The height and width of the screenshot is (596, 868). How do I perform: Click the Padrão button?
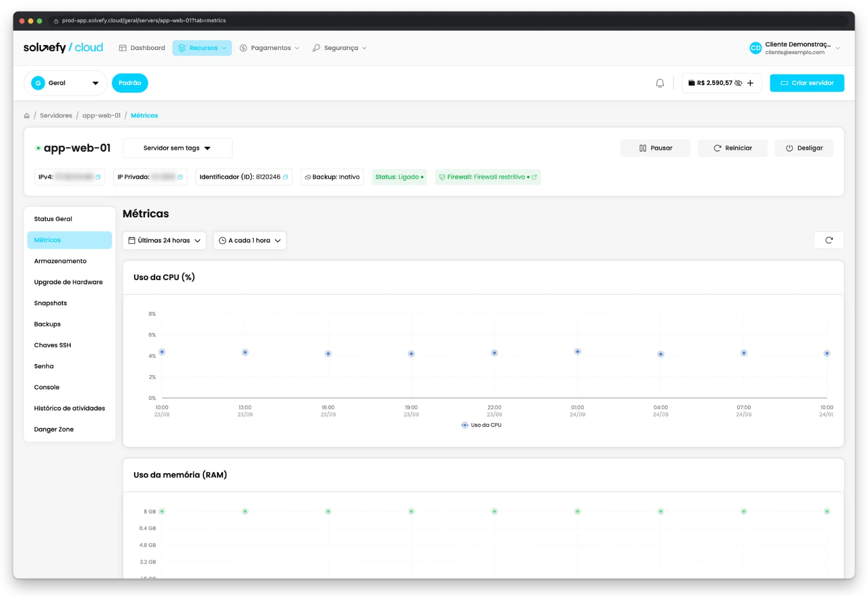point(130,83)
